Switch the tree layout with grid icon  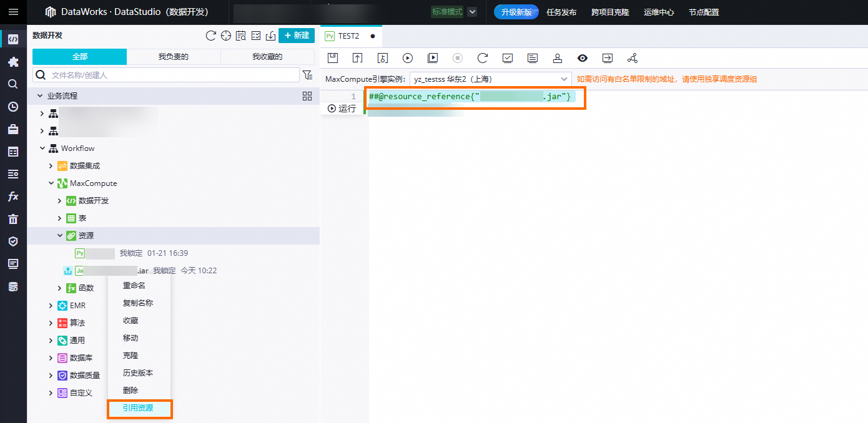(307, 96)
